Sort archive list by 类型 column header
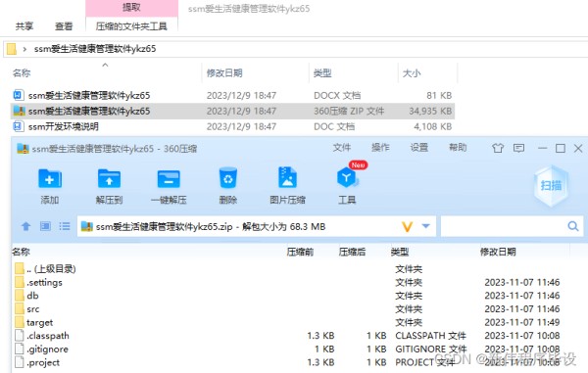 pyautogui.click(x=400, y=252)
